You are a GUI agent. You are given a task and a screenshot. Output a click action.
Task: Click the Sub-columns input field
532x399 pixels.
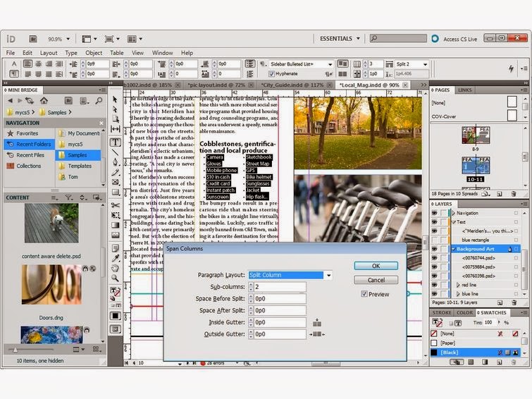pyautogui.click(x=280, y=287)
